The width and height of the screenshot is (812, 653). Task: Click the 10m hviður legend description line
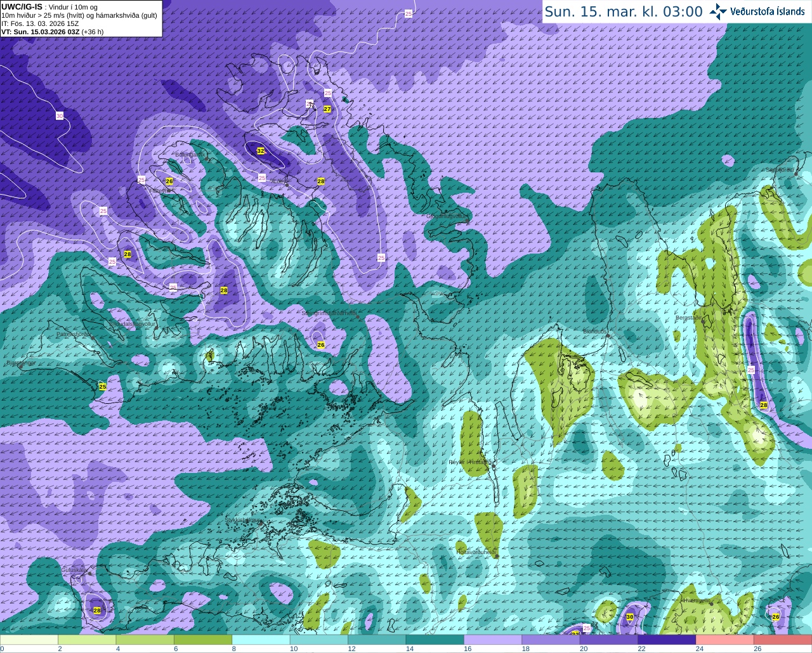coord(79,15)
